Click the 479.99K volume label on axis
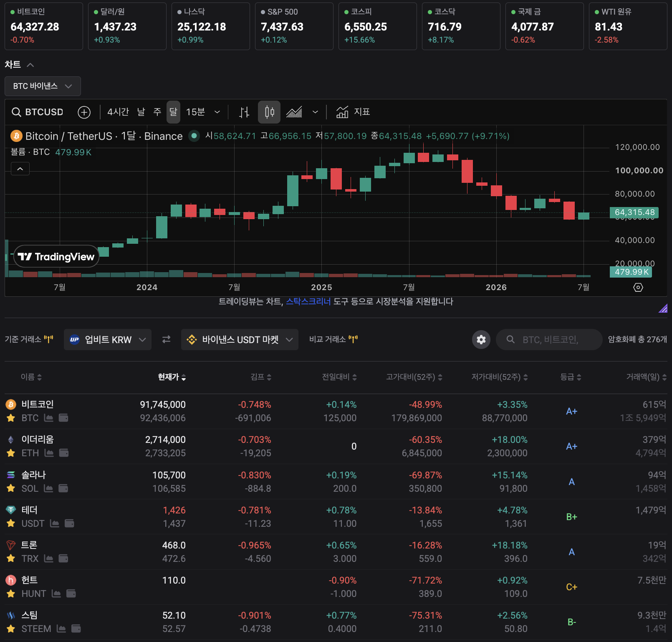Viewport: 672px width, 642px height. 631,272
